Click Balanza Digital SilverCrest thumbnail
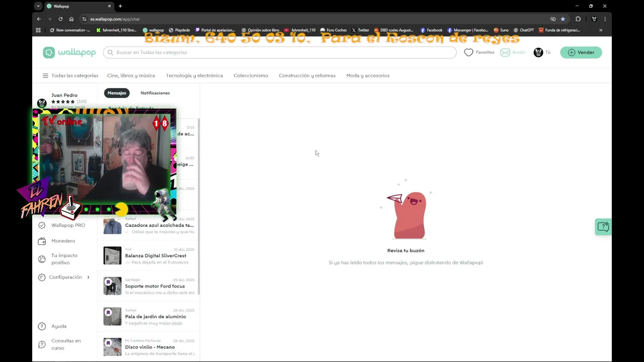Image resolution: width=644 pixels, height=362 pixels. coord(112,255)
